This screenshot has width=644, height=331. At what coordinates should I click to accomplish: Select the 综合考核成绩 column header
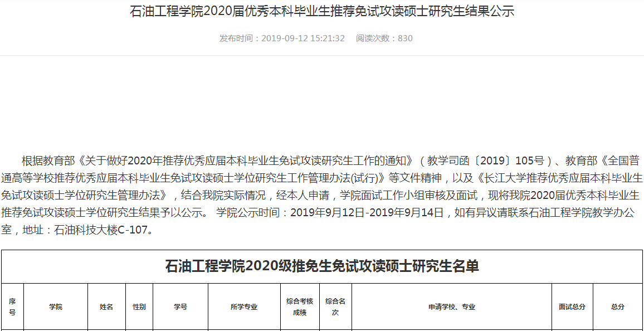(x=300, y=306)
